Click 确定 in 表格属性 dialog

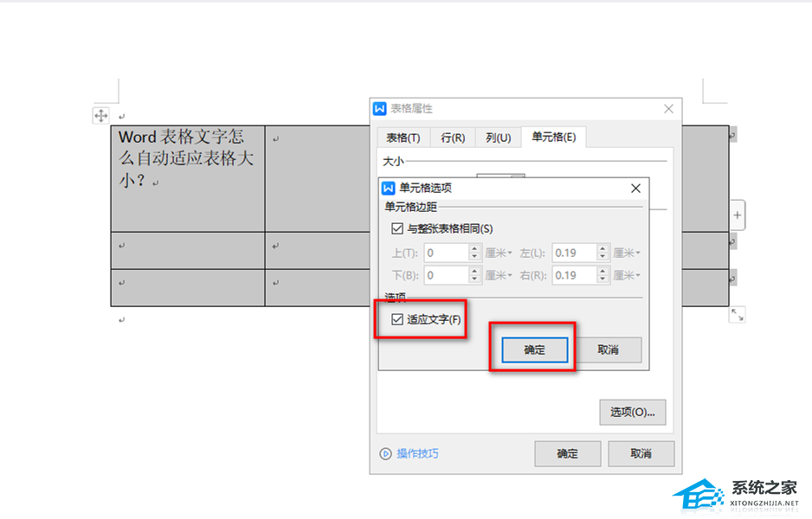pos(568,454)
